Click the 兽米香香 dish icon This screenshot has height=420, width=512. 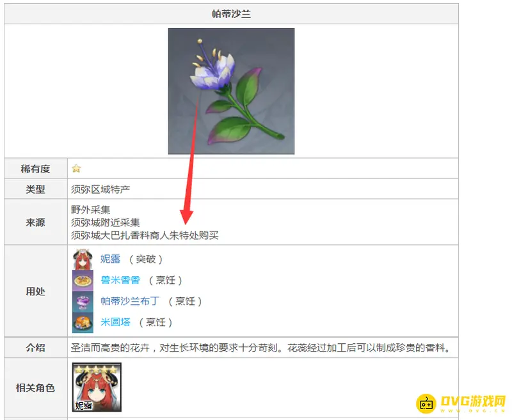pos(83,280)
